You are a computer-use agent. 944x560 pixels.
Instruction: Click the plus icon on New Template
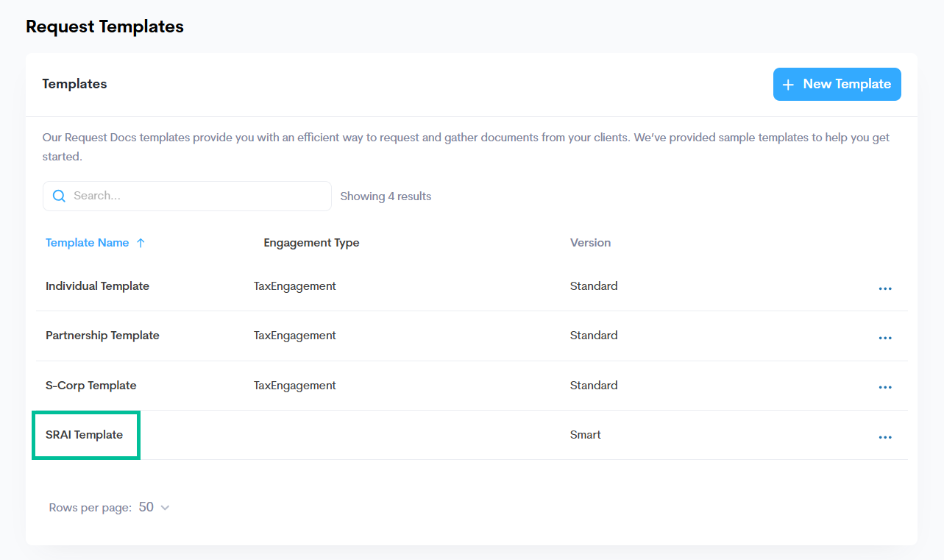(x=788, y=85)
